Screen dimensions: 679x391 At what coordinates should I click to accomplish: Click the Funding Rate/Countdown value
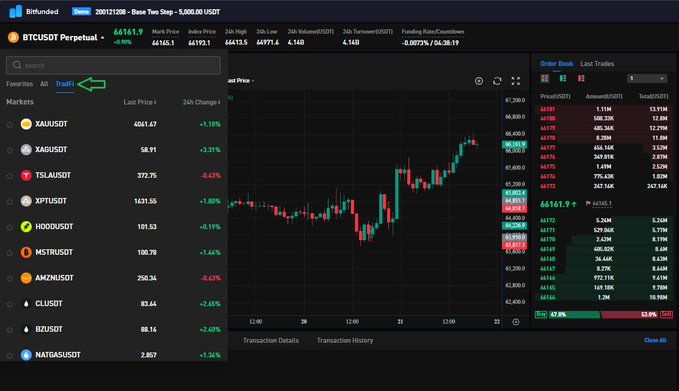(x=430, y=43)
